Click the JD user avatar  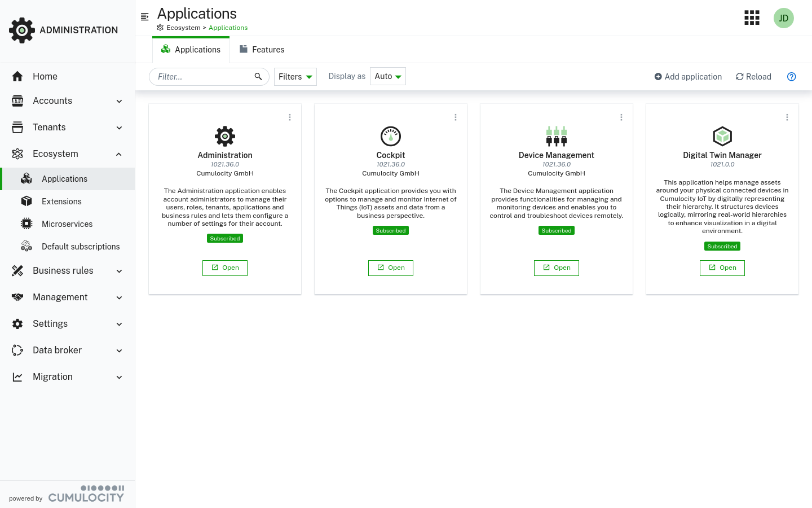click(783, 17)
